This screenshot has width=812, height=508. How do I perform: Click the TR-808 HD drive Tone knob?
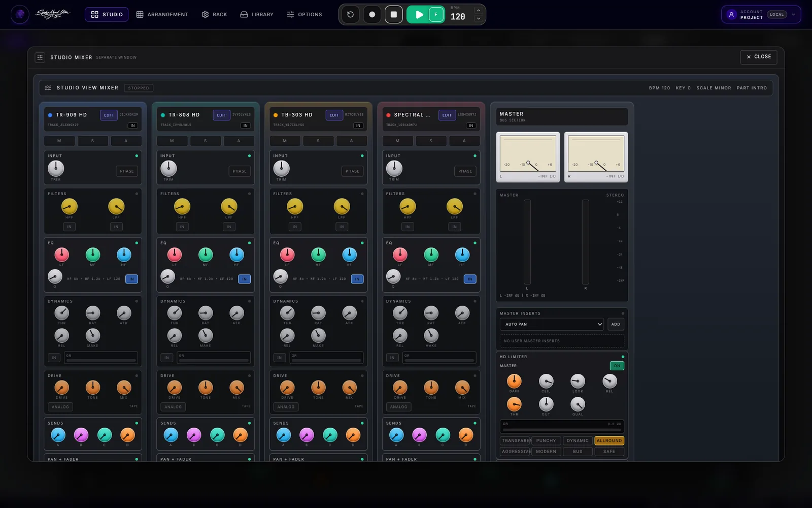pyautogui.click(x=206, y=388)
